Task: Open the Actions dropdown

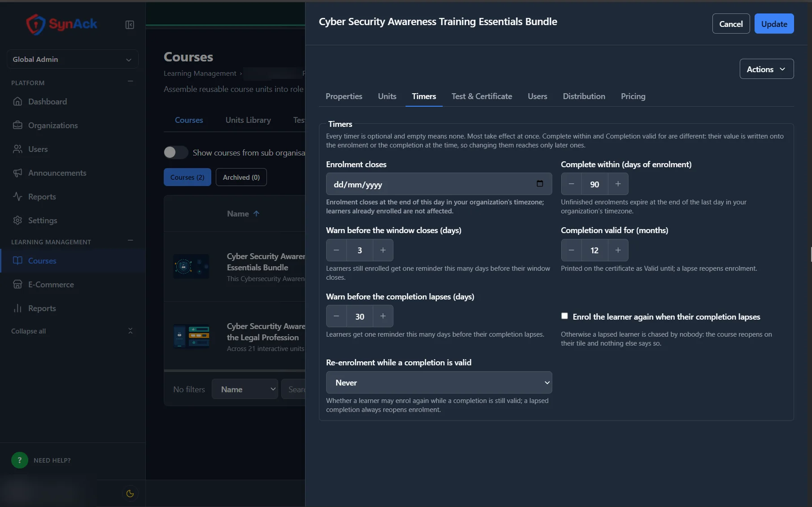Action: [x=766, y=69]
